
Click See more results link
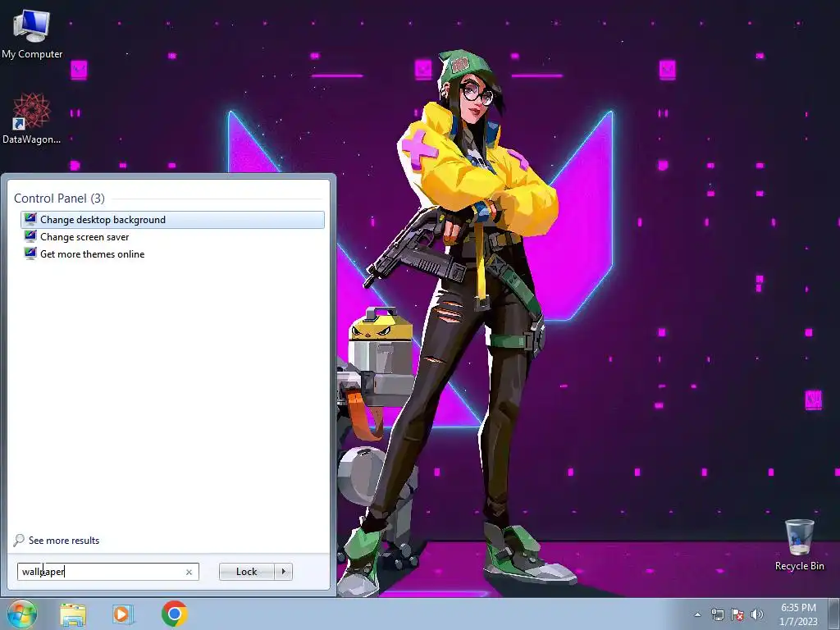pos(64,541)
